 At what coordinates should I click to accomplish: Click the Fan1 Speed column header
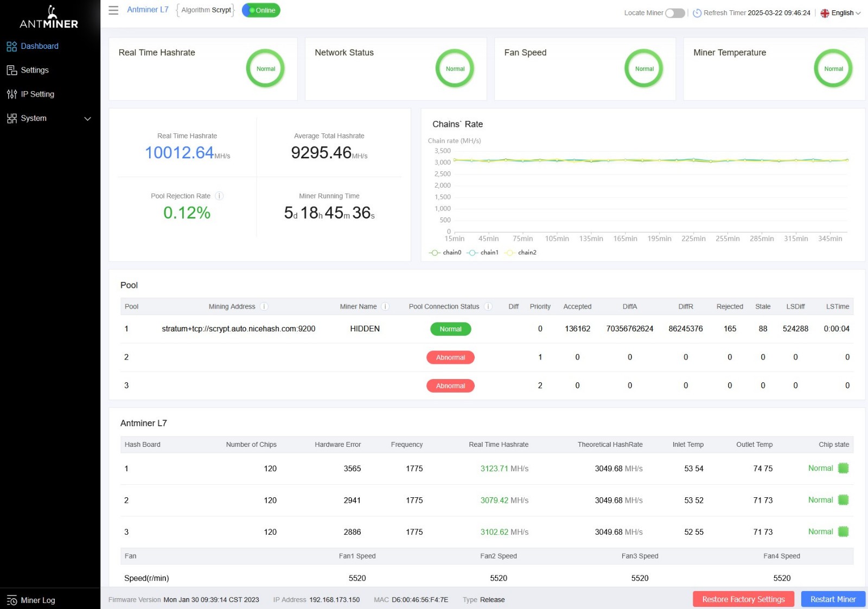(357, 556)
